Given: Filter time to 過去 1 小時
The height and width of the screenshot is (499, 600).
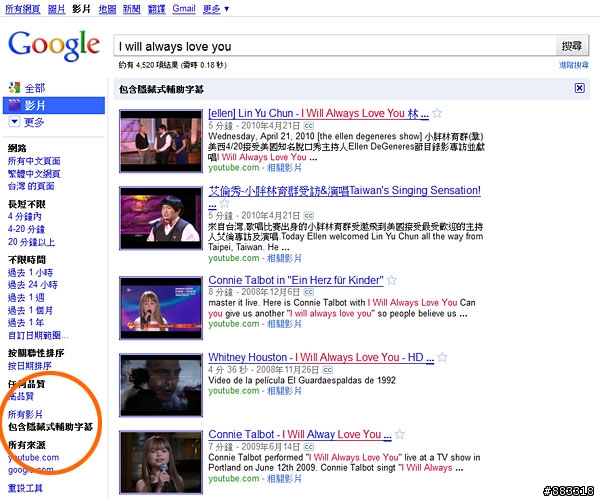Looking at the screenshot, I should 30,272.
